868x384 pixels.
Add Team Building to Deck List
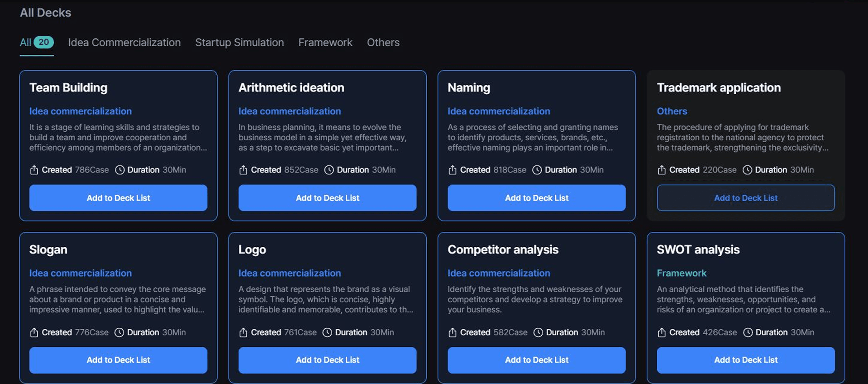click(x=118, y=198)
